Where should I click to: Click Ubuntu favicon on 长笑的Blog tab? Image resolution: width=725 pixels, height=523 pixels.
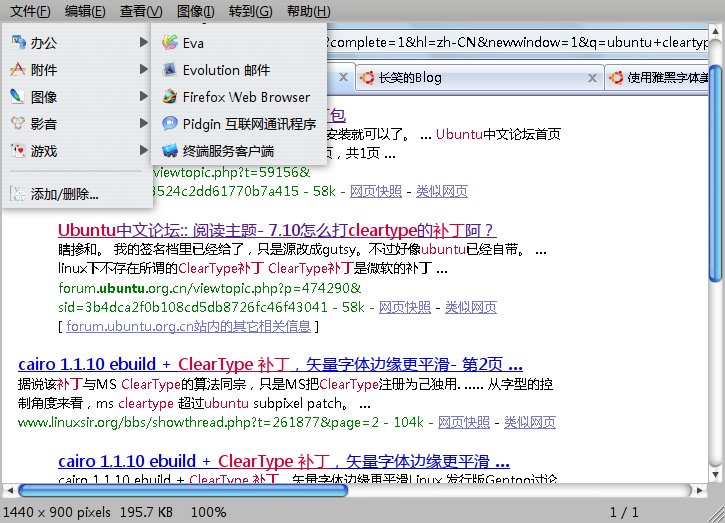click(x=367, y=78)
